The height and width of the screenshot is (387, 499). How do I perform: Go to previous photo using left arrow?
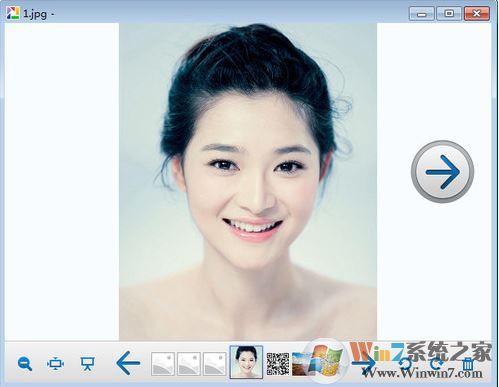coord(128,363)
